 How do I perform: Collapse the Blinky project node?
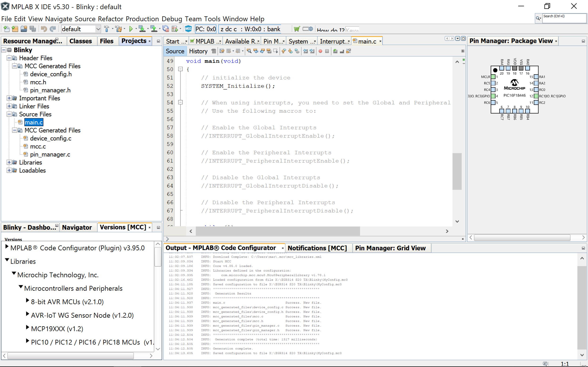[4, 50]
